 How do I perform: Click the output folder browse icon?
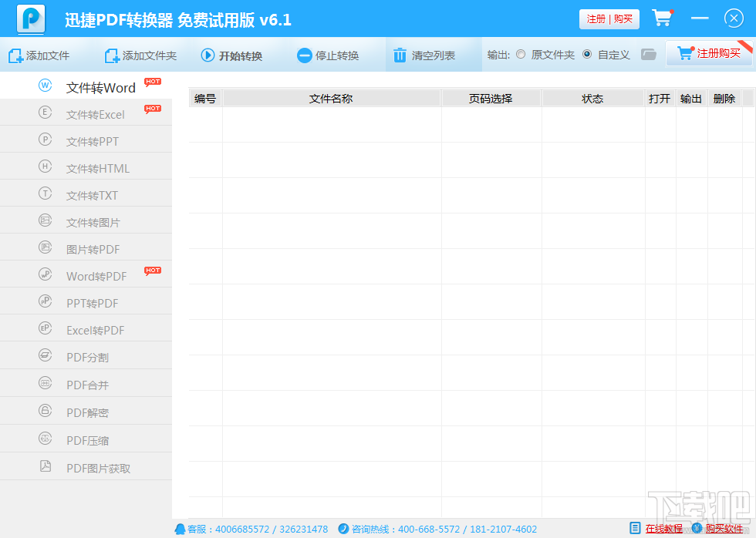point(648,53)
